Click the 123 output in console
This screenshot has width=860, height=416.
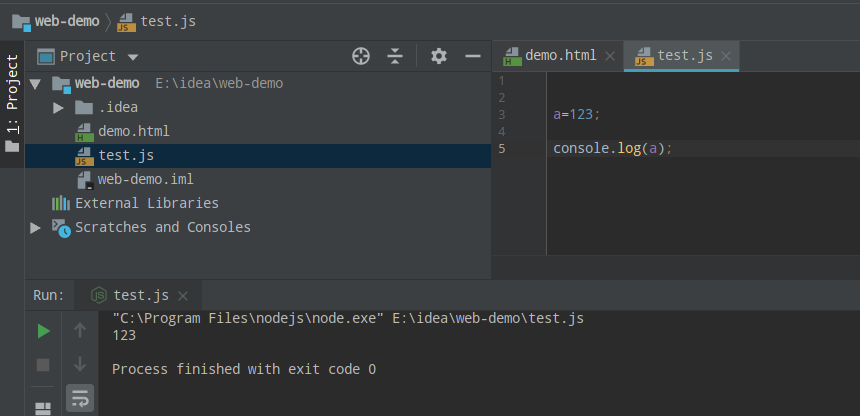point(124,335)
